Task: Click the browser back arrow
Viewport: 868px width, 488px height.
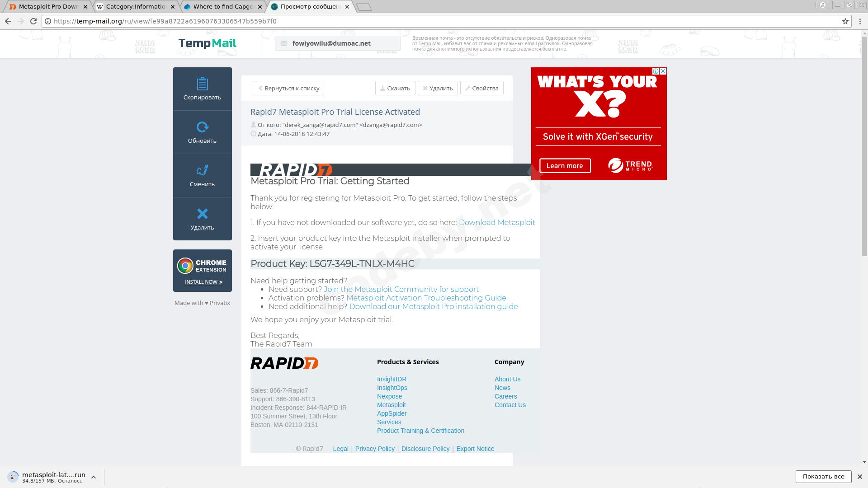Action: pos(8,21)
